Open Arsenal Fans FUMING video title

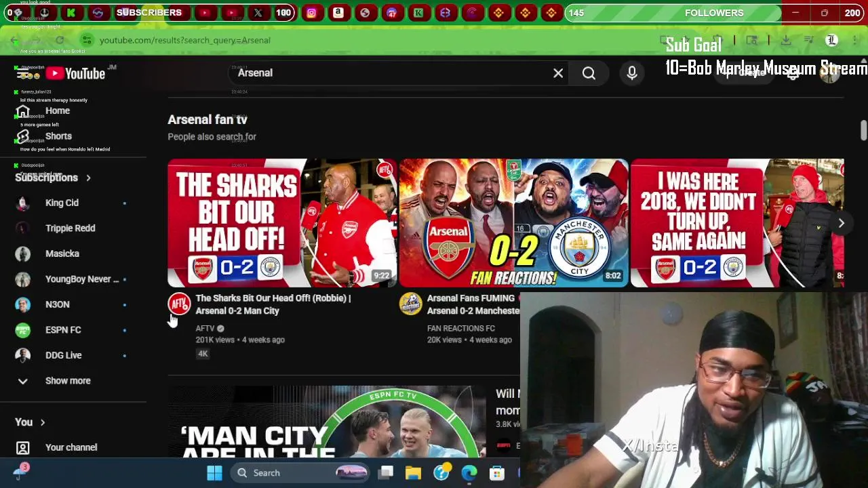(473, 304)
